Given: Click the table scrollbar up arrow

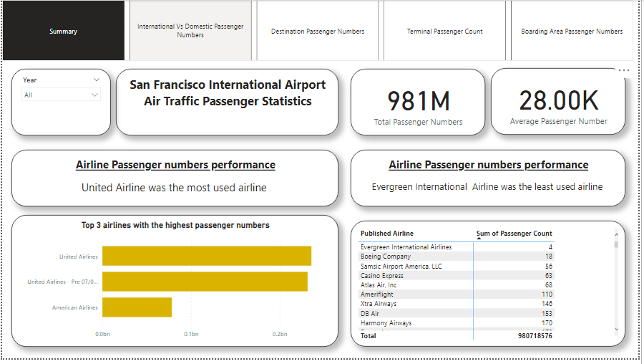Looking at the screenshot, I should (616, 234).
